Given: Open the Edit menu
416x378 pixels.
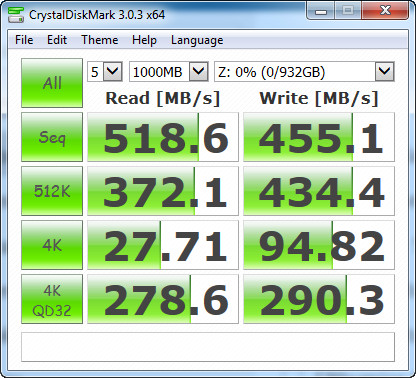Looking at the screenshot, I should coord(57,40).
